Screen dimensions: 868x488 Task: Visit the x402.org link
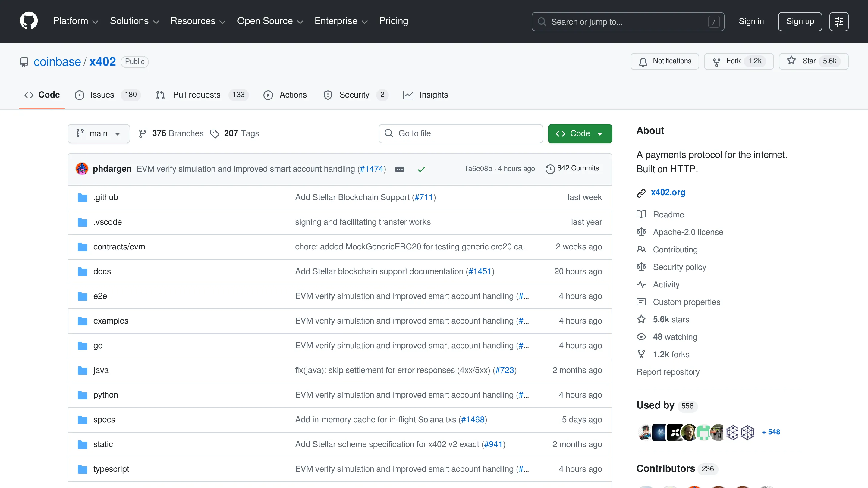pos(668,192)
